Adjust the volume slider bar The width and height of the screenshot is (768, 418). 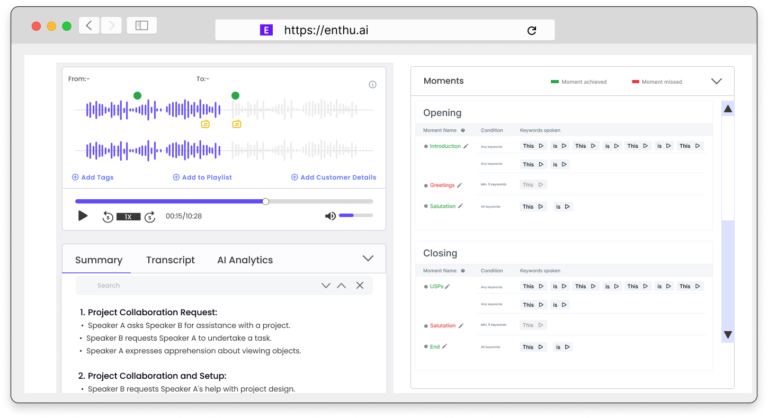[x=356, y=215]
